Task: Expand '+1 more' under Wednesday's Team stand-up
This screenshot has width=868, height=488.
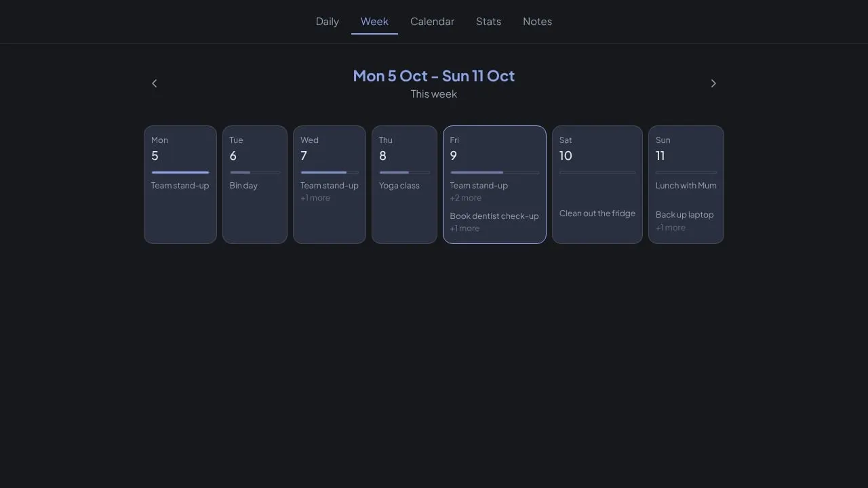Action: tap(315, 198)
